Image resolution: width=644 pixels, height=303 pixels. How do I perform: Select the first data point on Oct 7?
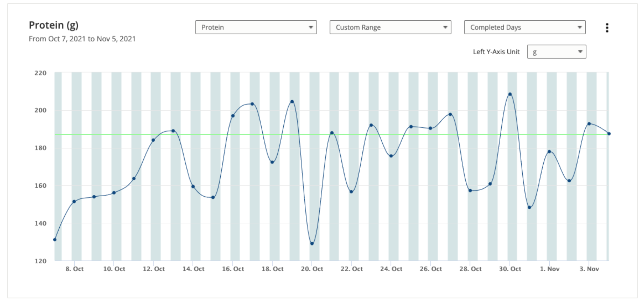pos(55,240)
